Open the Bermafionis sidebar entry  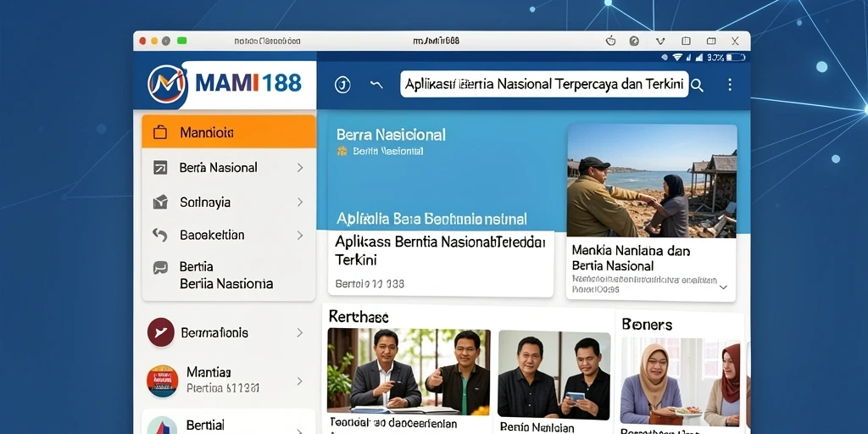coord(227,332)
